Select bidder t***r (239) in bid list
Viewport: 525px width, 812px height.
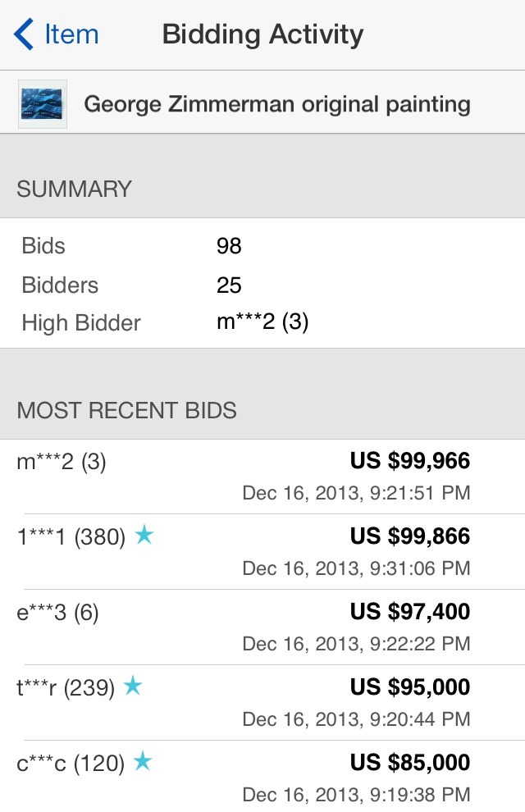(66, 688)
